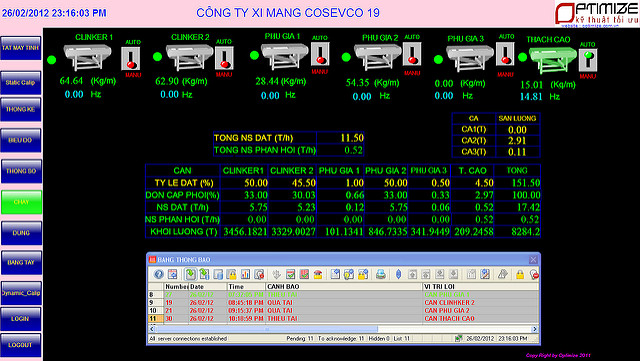This screenshot has width=640, height=361.
Task: Click the bar chart statistics icon
Action: pyautogui.click(x=245, y=274)
